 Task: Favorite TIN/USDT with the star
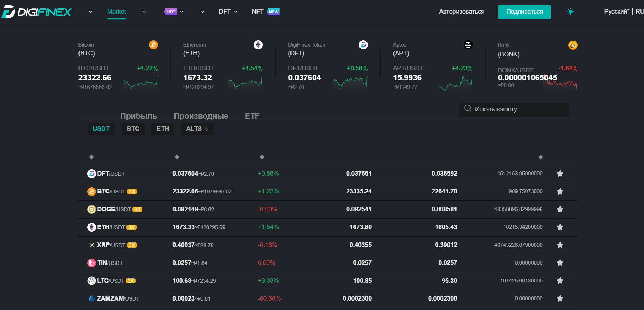[x=560, y=263]
